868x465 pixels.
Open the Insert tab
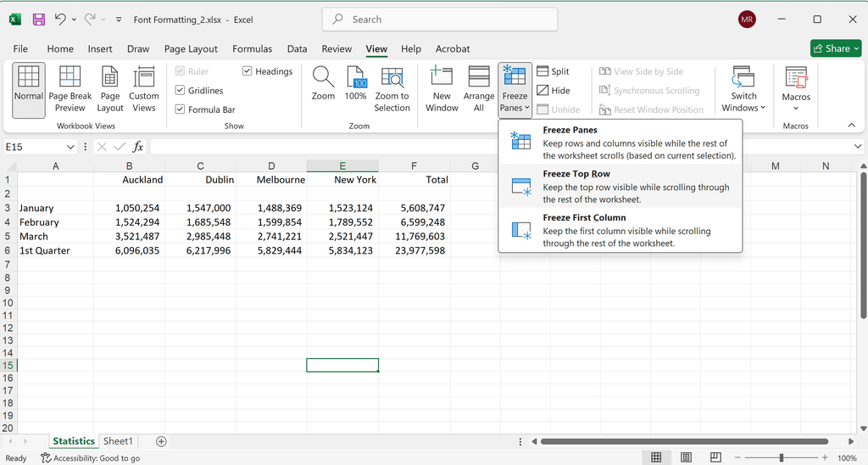point(100,48)
